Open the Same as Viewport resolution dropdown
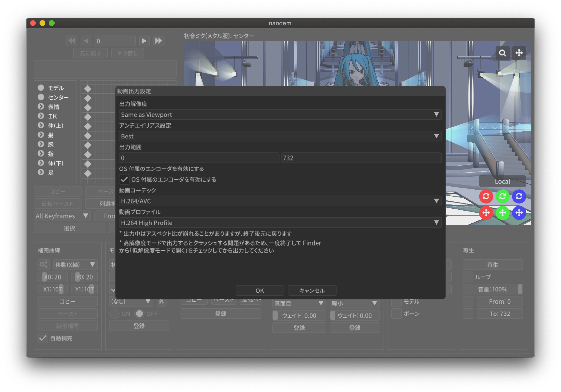 [280, 115]
